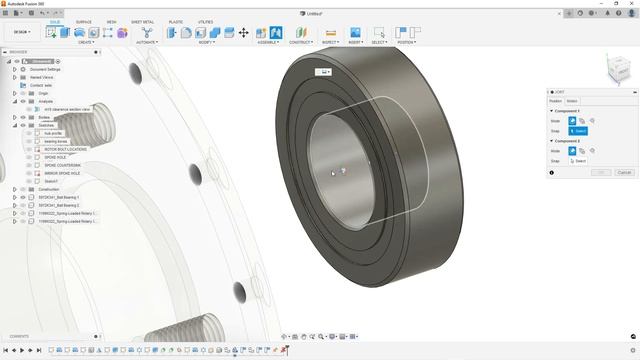Image resolution: width=640 pixels, height=360 pixels.
Task: Expand the Origin folder
Action: point(15,93)
